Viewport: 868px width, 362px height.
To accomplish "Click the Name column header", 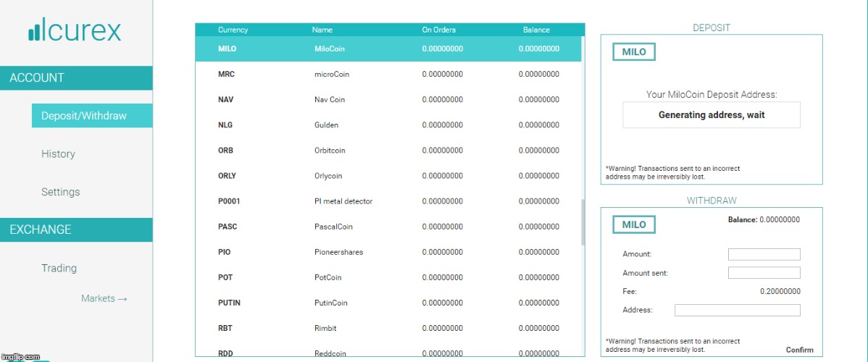I will pos(322,30).
